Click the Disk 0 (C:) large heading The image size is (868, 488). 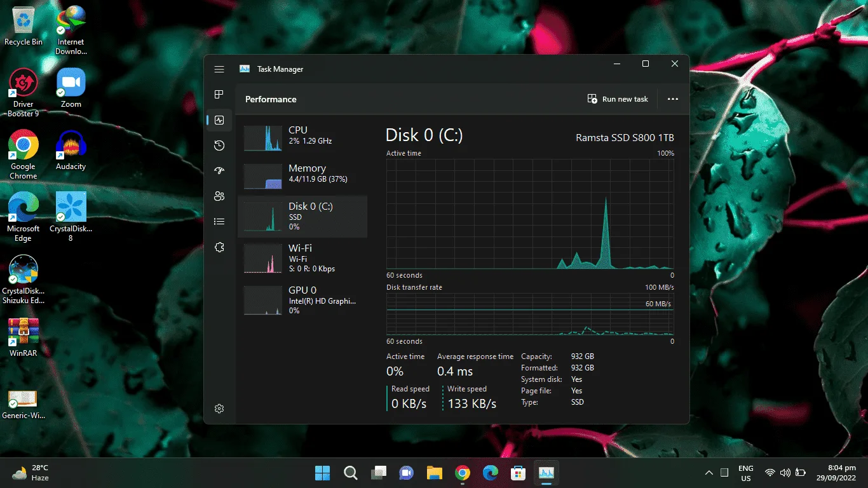point(424,135)
